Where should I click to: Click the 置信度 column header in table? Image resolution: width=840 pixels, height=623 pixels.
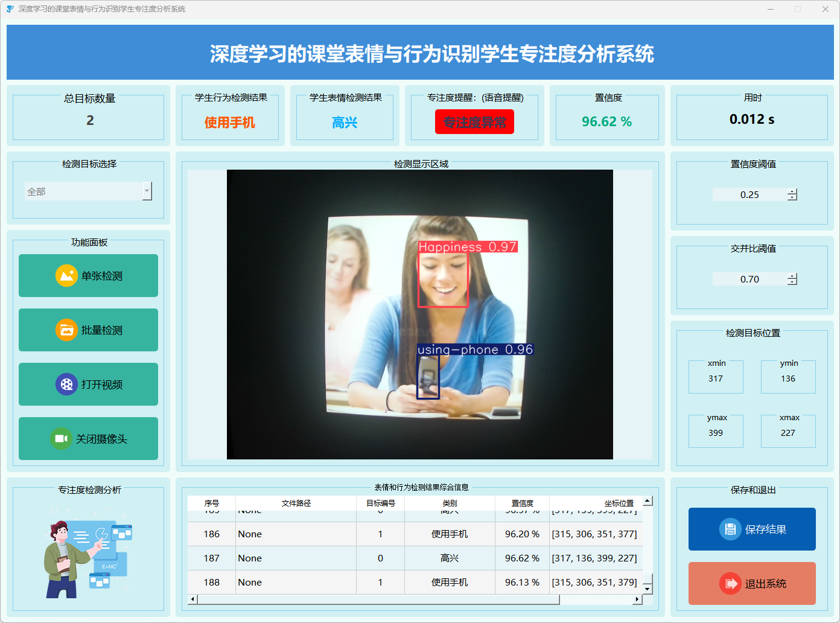coord(522,503)
